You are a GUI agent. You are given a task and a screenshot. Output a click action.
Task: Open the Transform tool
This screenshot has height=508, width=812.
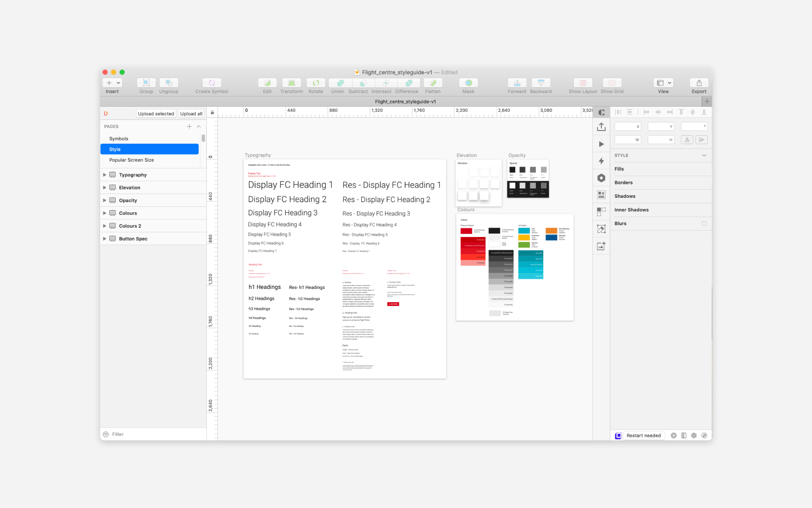point(291,83)
